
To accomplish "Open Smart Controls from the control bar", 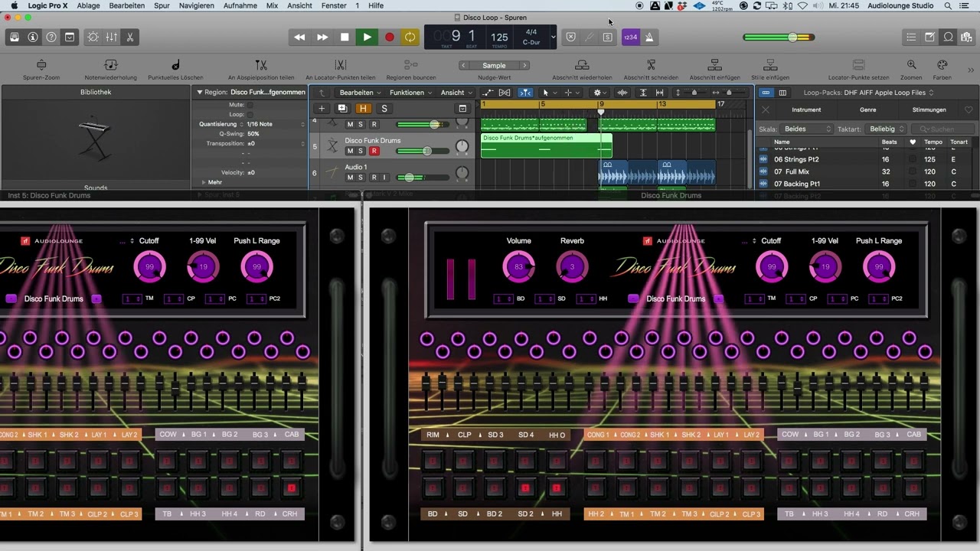I will pos(93,37).
